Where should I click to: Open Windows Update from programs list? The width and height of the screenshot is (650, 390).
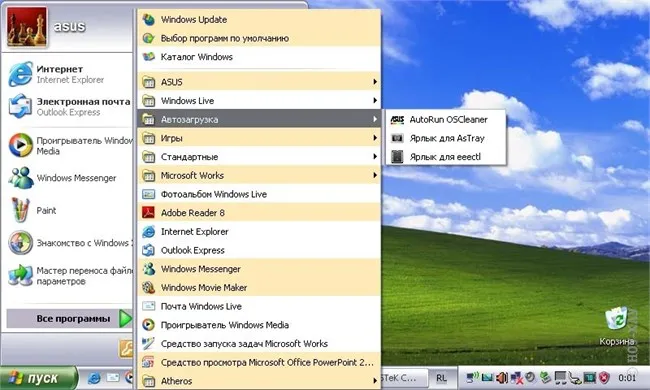pyautogui.click(x=259, y=19)
